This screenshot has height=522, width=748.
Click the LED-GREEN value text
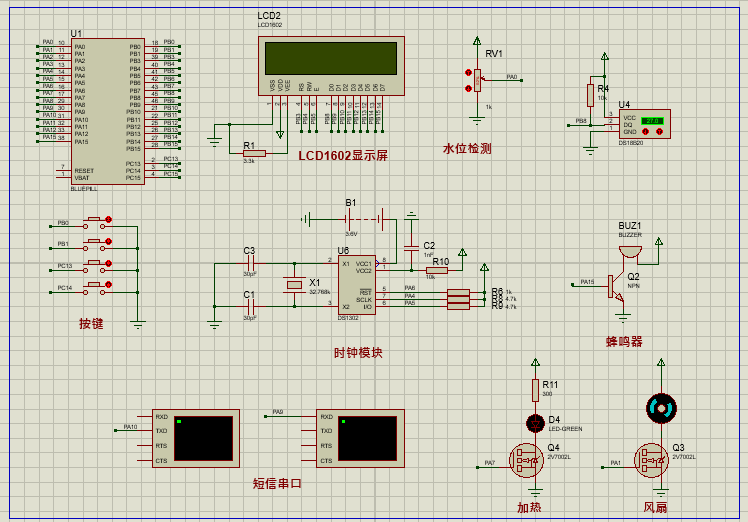click(565, 429)
